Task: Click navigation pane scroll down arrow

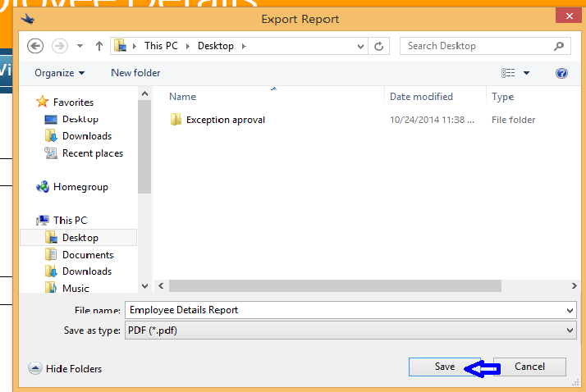Action: click(144, 286)
